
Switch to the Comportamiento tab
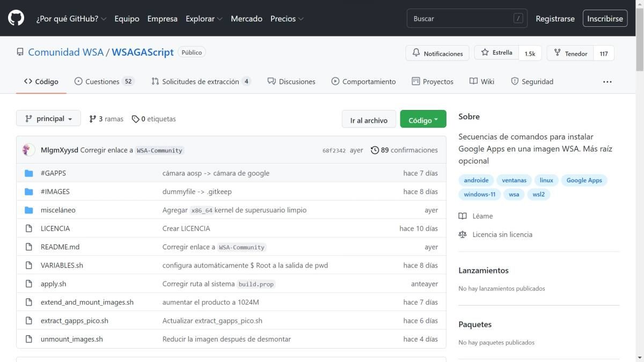(363, 82)
